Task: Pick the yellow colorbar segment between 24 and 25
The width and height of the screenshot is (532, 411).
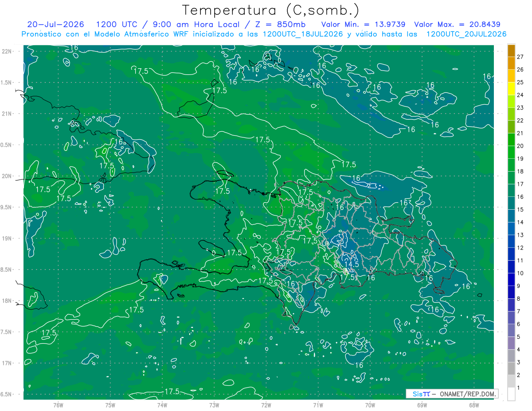Action: 511,89
